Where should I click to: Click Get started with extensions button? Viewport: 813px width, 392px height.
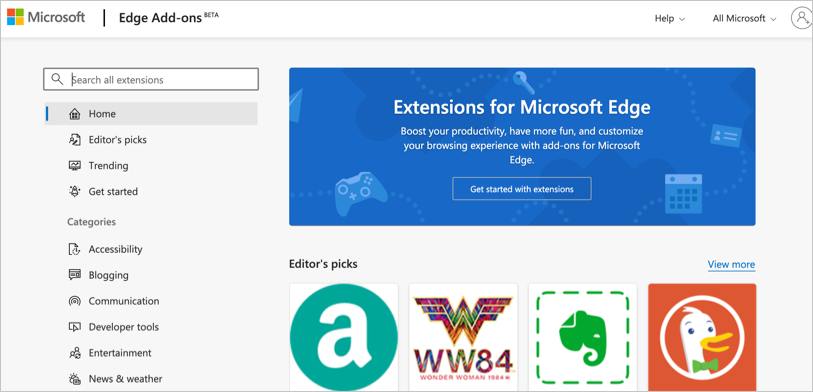pos(522,189)
